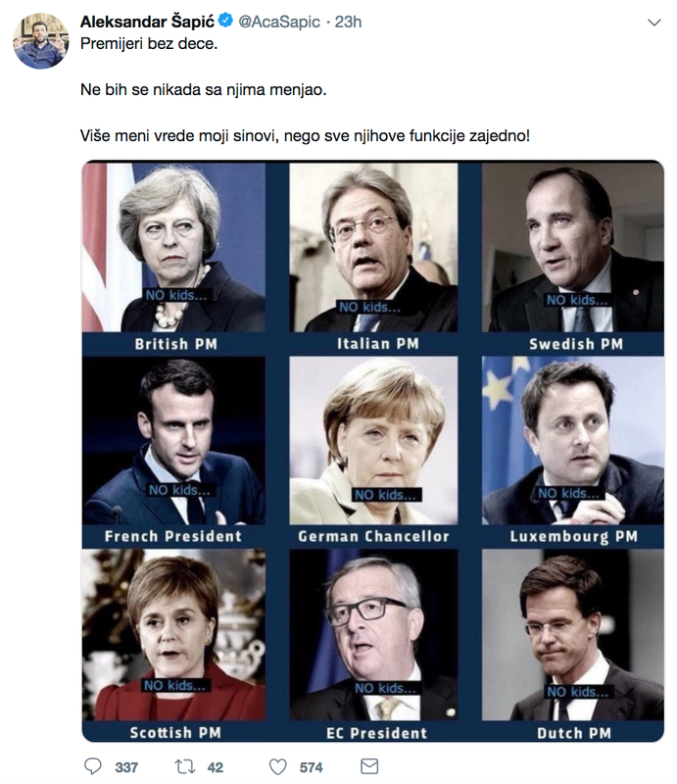
Task: Open the German Chancellor photo tile
Action: click(x=373, y=452)
